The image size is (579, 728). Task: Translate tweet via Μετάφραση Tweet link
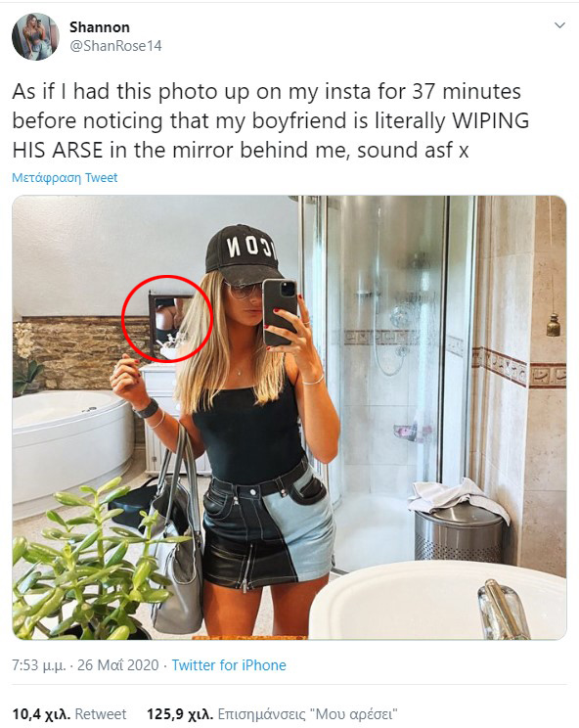point(65,177)
